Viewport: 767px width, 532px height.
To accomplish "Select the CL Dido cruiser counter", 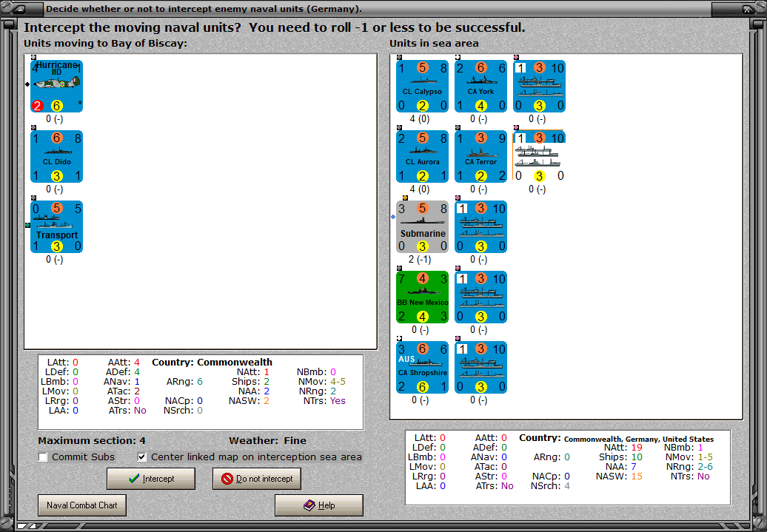I will coord(56,156).
